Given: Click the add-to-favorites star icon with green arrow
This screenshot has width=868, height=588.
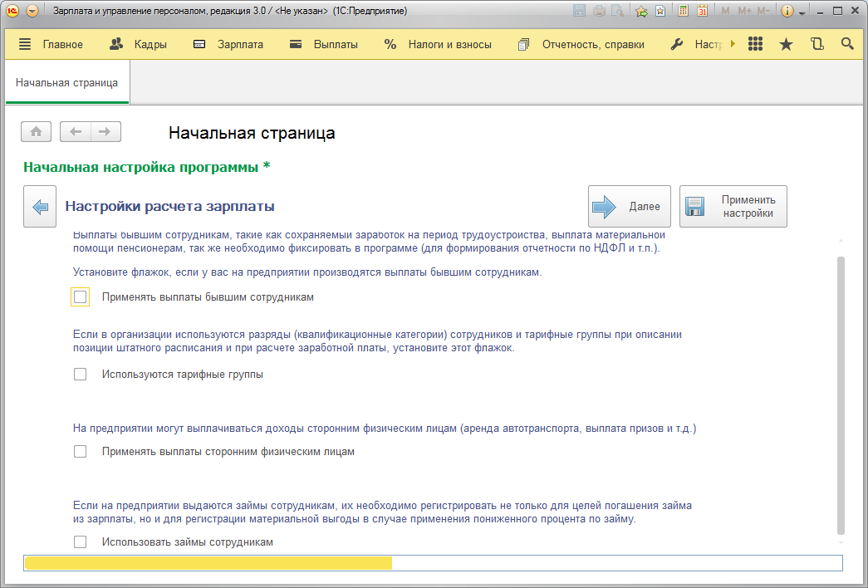Looking at the screenshot, I should pyautogui.click(x=640, y=11).
